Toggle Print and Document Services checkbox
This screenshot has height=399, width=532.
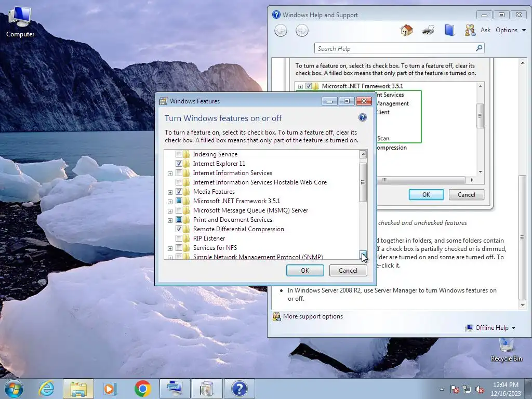click(x=179, y=220)
